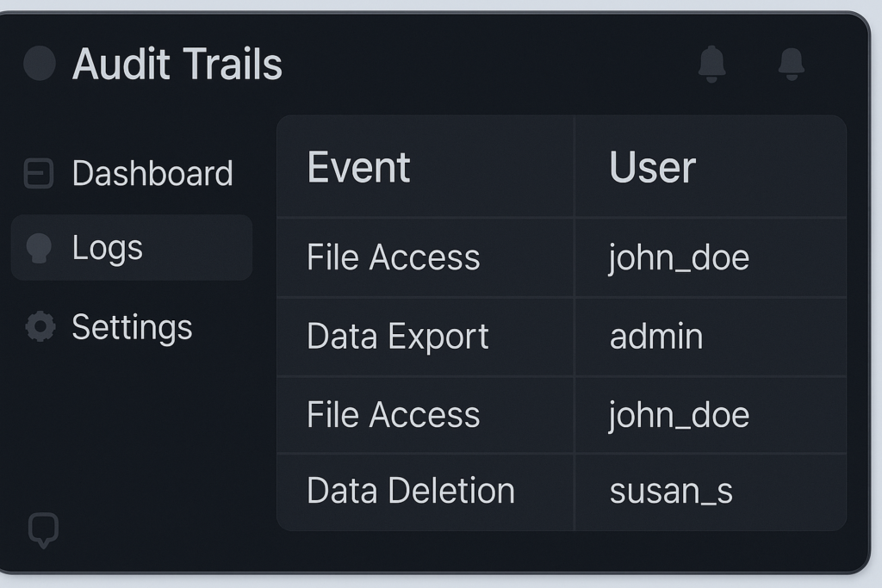Select the Data Export event cell

(397, 337)
